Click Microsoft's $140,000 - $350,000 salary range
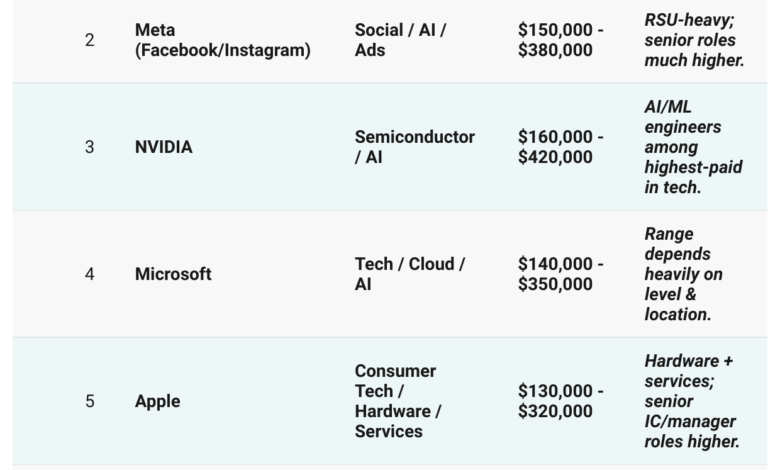The height and width of the screenshot is (470, 780). [560, 274]
